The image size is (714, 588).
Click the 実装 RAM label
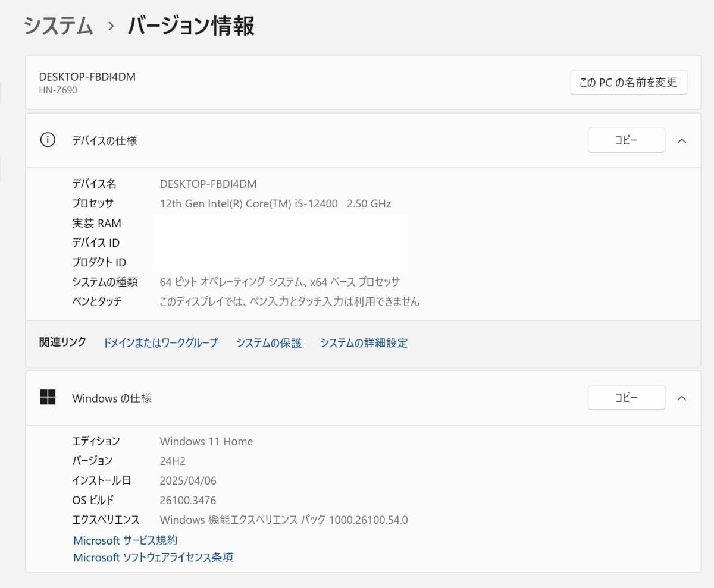[x=96, y=223]
